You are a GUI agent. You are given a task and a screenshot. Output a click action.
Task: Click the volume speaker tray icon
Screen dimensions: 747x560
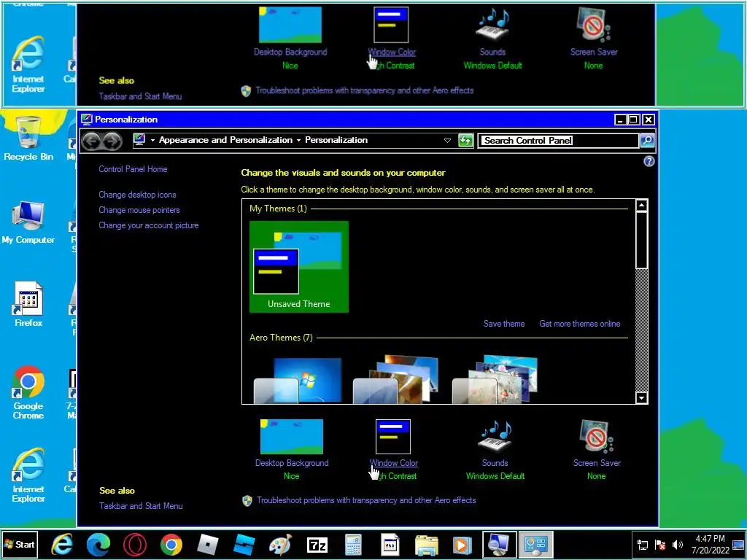(678, 545)
